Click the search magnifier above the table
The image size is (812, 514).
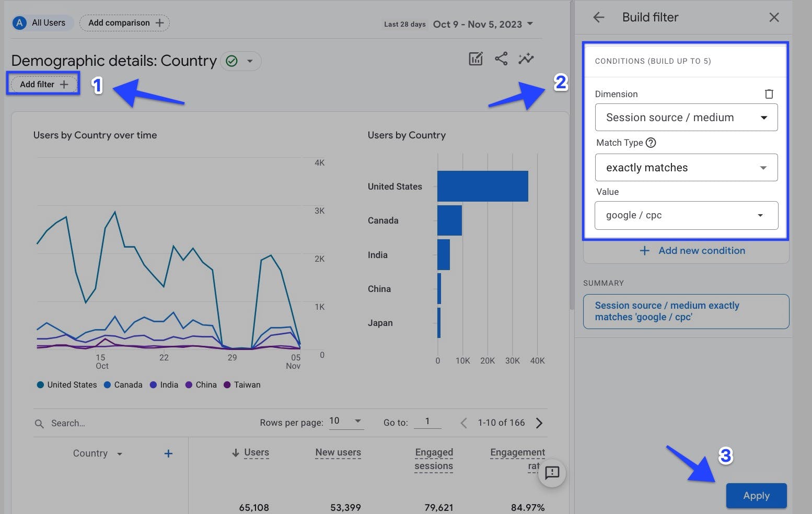click(x=40, y=423)
